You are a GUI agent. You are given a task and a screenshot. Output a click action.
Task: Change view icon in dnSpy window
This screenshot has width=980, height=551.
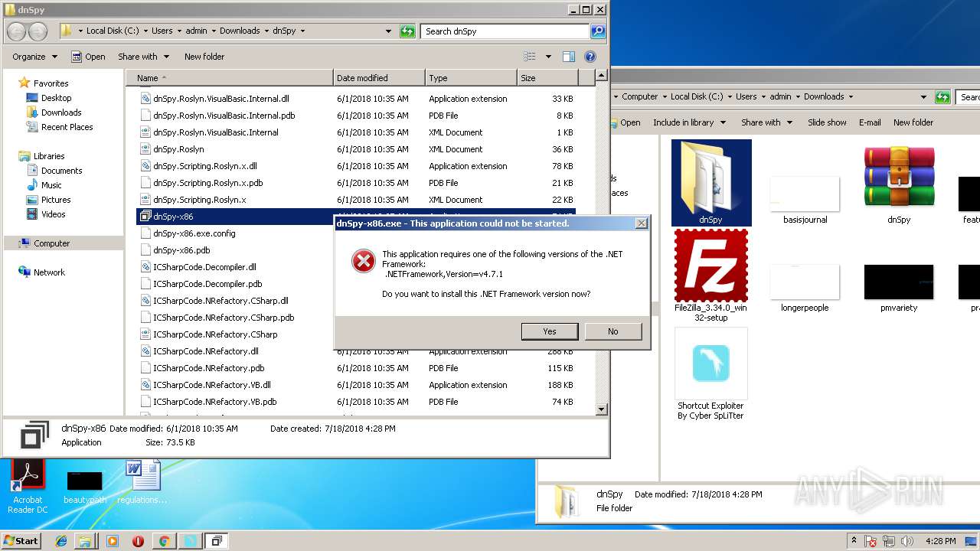point(529,57)
